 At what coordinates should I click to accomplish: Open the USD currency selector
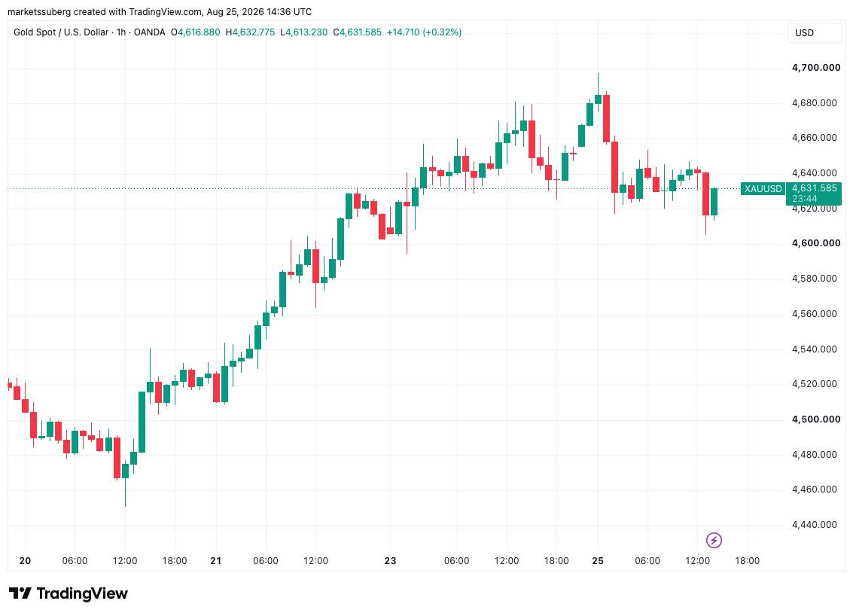[x=815, y=32]
